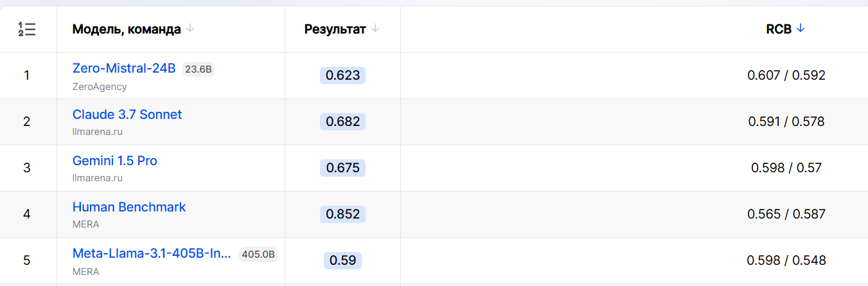Screen dimensions: 868x286
Task: Click the 0.59 result score
Action: tap(342, 260)
